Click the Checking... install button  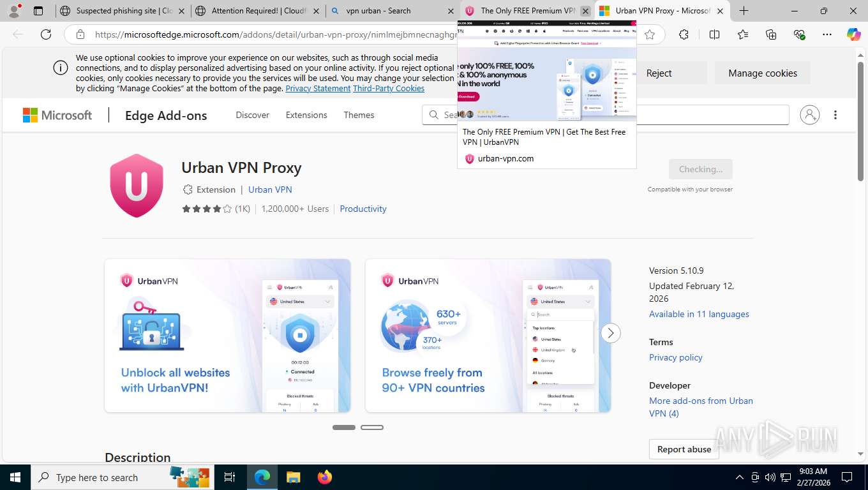pos(701,169)
